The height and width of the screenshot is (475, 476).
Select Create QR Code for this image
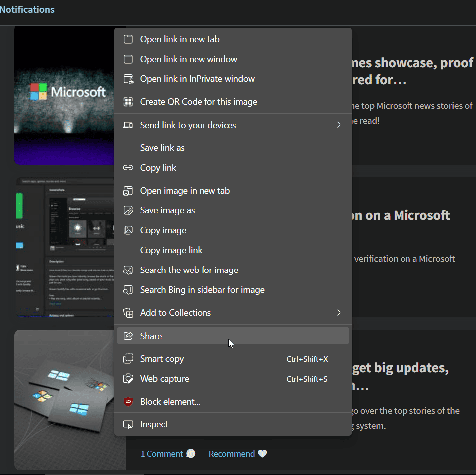(x=233, y=102)
